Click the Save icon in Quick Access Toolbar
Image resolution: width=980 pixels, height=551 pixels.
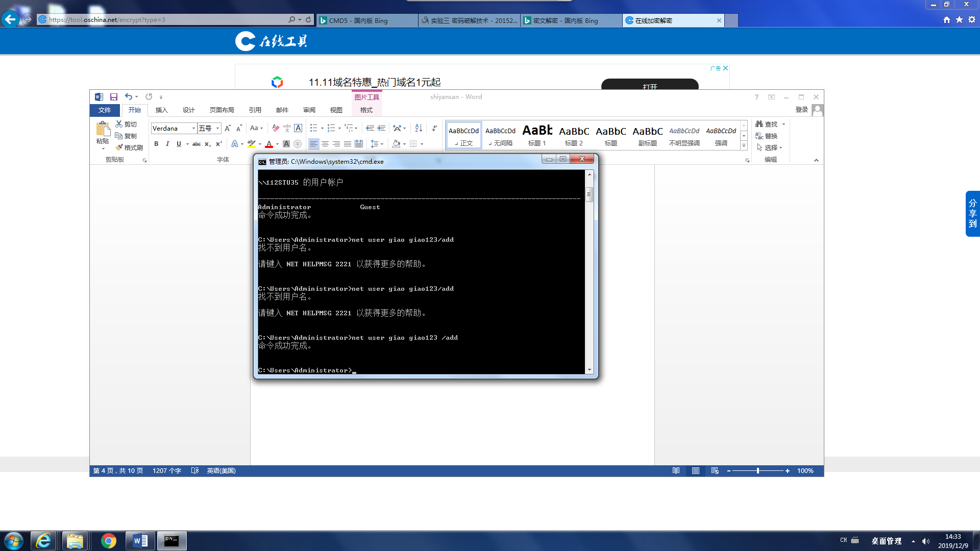pos(114,97)
